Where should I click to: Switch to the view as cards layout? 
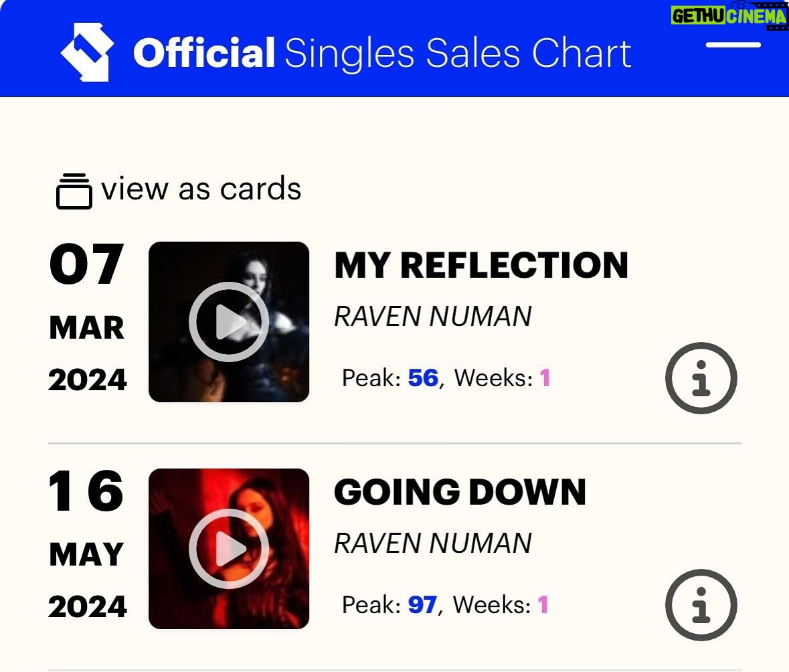pyautogui.click(x=201, y=189)
